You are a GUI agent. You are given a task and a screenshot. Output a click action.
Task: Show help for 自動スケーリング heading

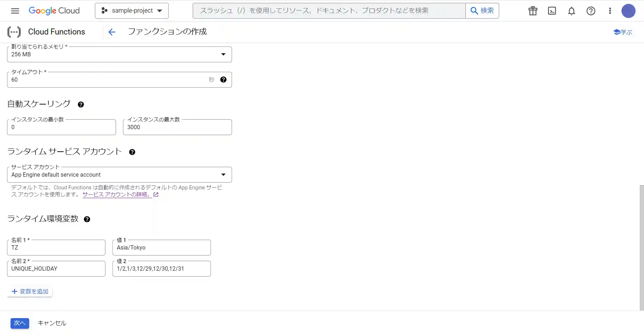(81, 105)
